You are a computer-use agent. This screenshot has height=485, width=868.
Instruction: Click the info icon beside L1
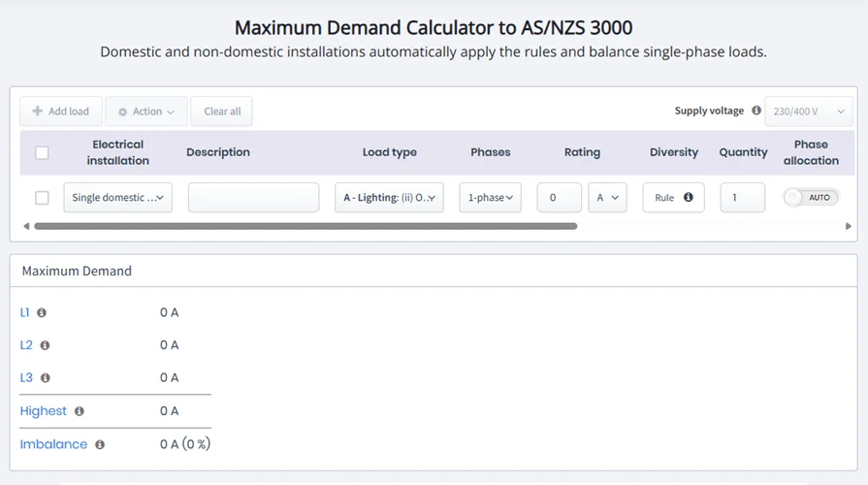(x=42, y=312)
